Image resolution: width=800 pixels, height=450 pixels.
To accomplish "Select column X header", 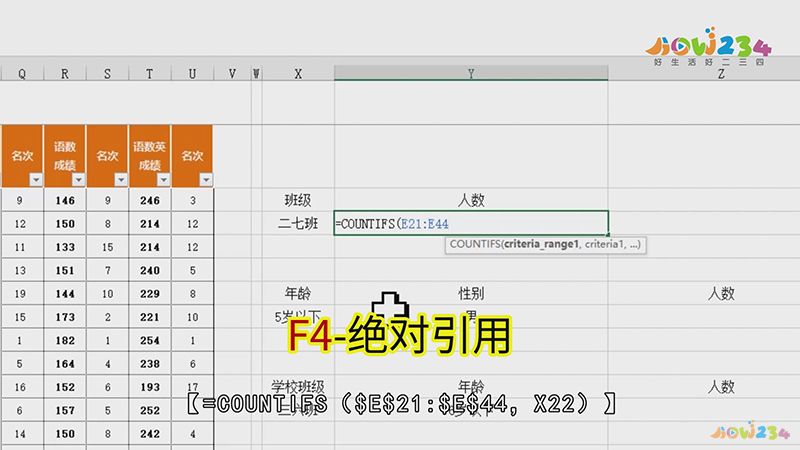I will pyautogui.click(x=298, y=74).
